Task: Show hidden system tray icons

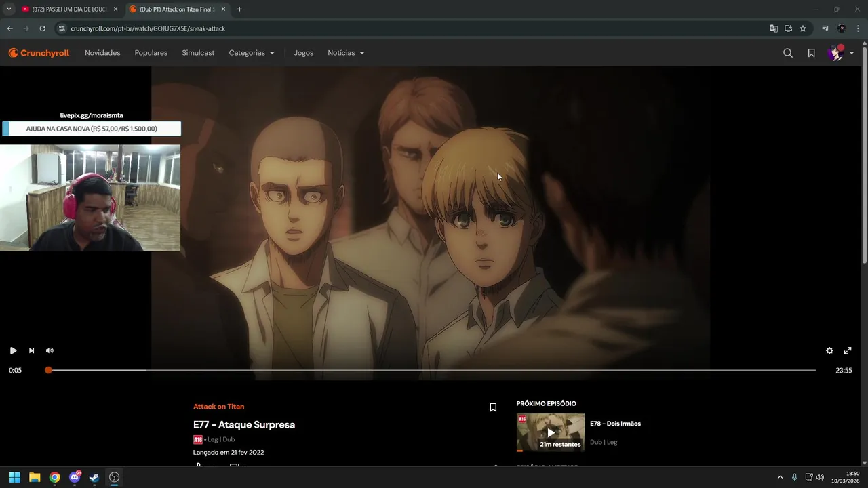Action: click(x=780, y=477)
